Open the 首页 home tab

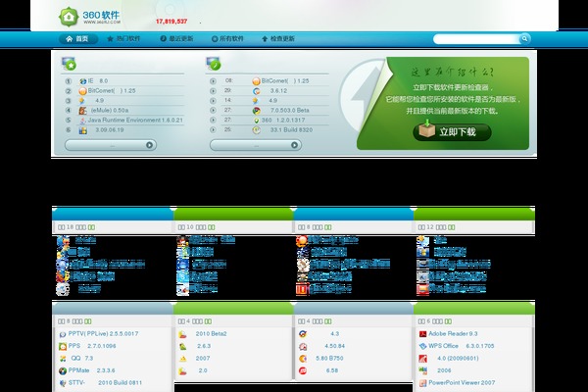pos(78,38)
